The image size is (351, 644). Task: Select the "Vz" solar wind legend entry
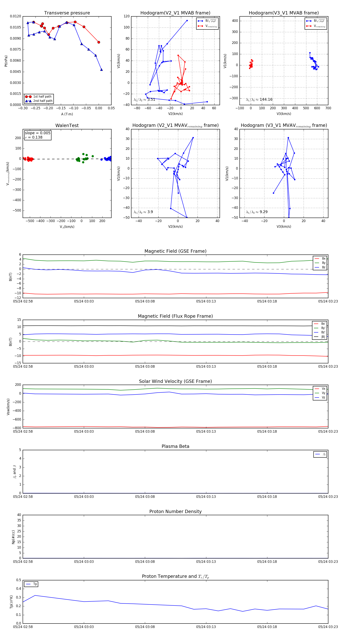[x=320, y=398]
